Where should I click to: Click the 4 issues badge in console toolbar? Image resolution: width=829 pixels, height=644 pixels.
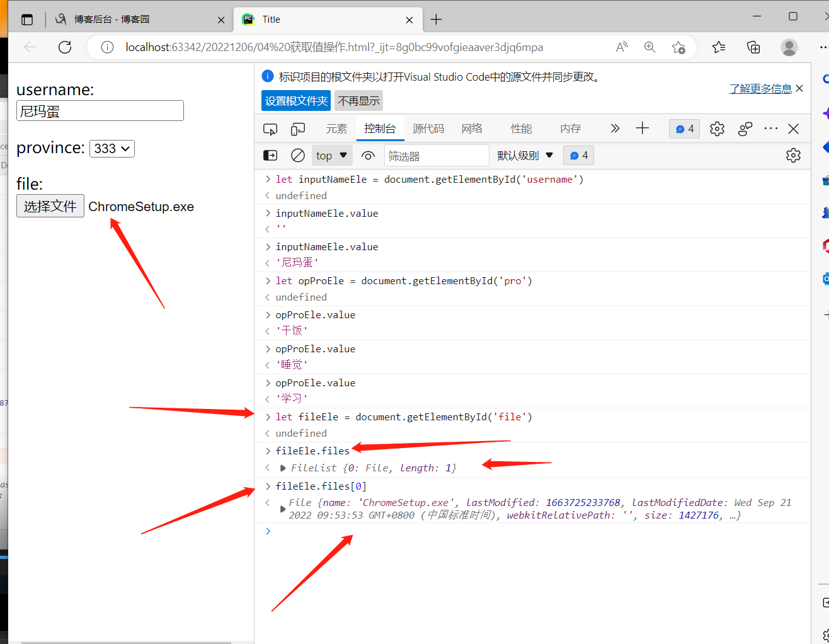(579, 156)
